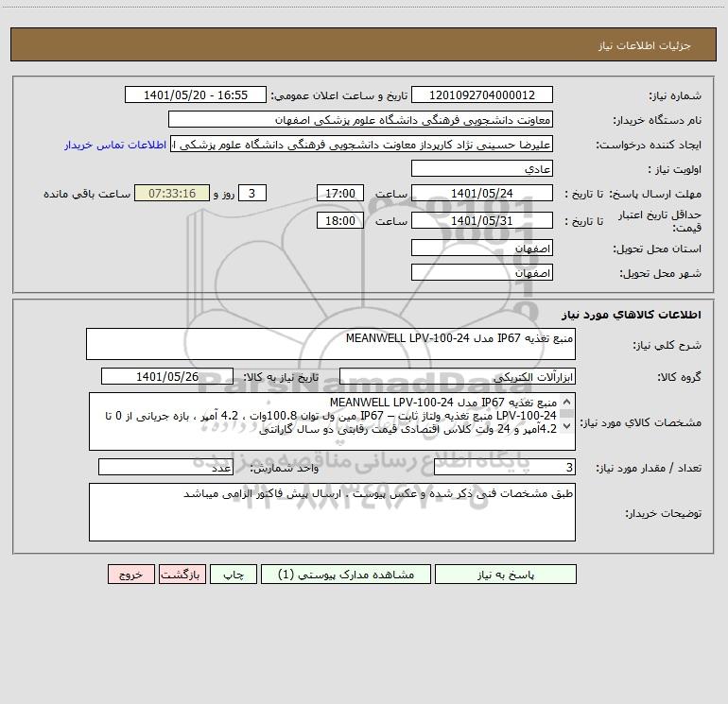This screenshot has width=728, height=704.
Task: Click the پاسخ به نیاز button
Action: [x=506, y=575]
